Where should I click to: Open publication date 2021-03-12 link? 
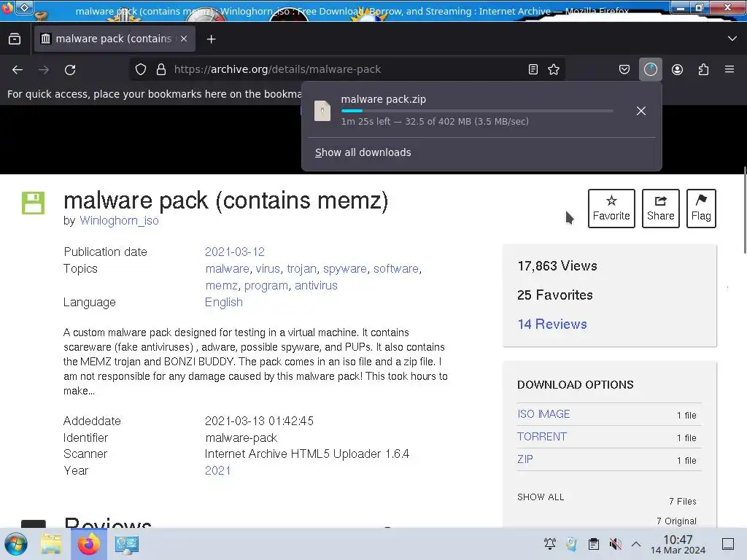234,252
